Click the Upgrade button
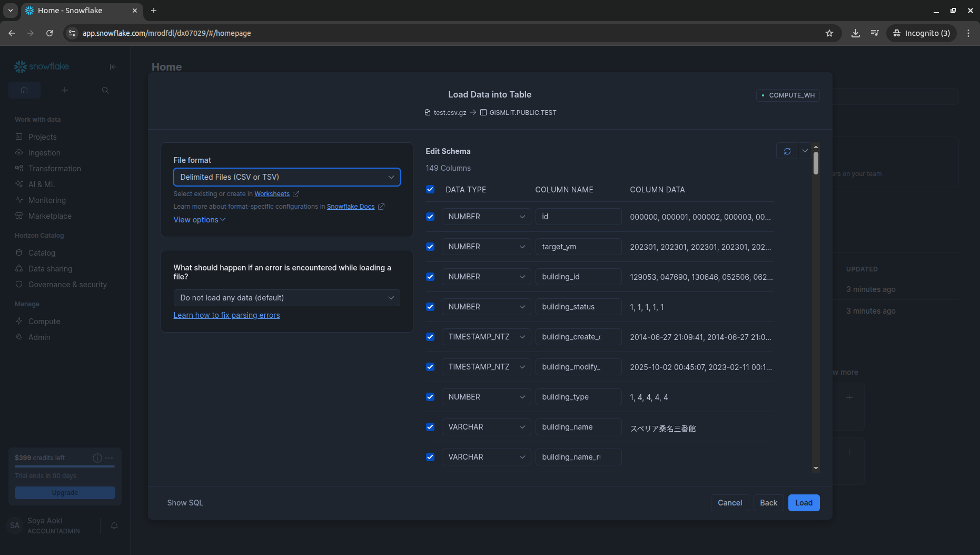 point(65,493)
